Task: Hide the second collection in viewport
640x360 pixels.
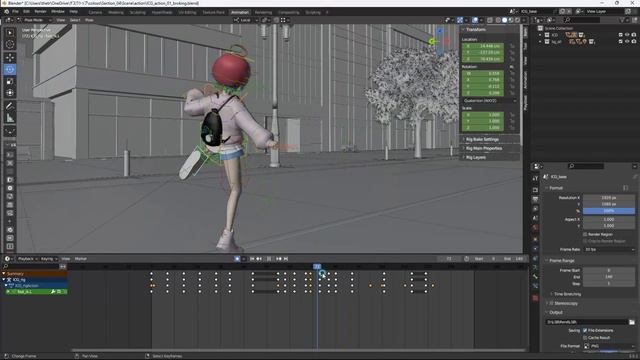Action: (x=627, y=42)
